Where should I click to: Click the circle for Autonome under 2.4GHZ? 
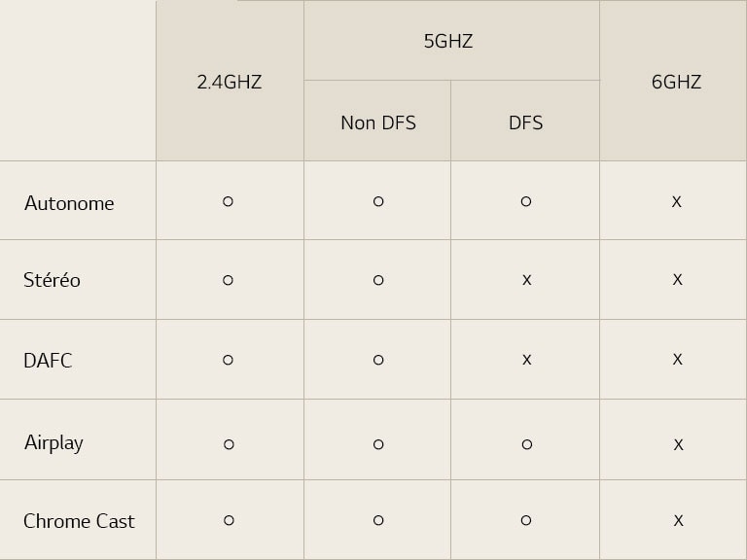[229, 201]
